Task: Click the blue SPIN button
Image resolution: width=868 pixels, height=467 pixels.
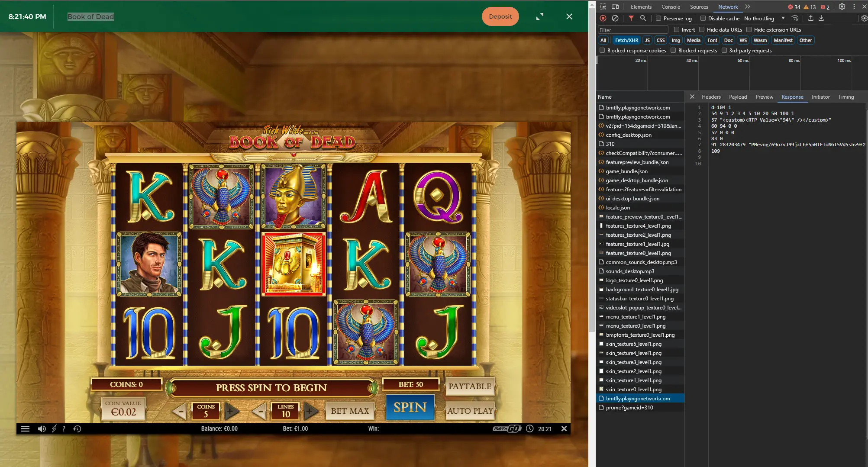Action: pyautogui.click(x=410, y=407)
